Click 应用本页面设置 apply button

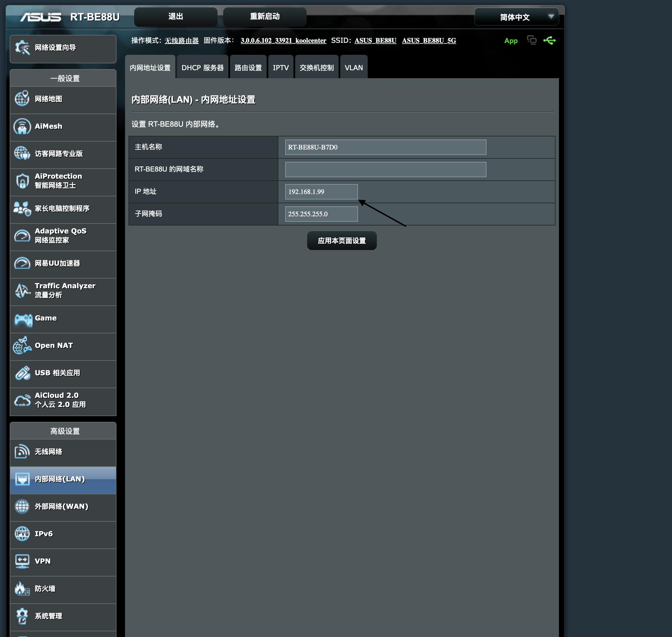[x=342, y=241]
